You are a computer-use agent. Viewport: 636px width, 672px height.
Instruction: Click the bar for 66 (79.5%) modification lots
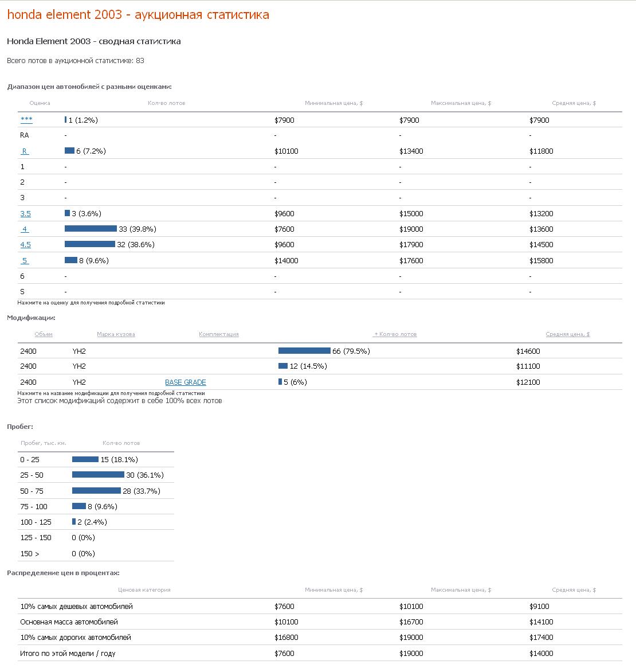304,351
